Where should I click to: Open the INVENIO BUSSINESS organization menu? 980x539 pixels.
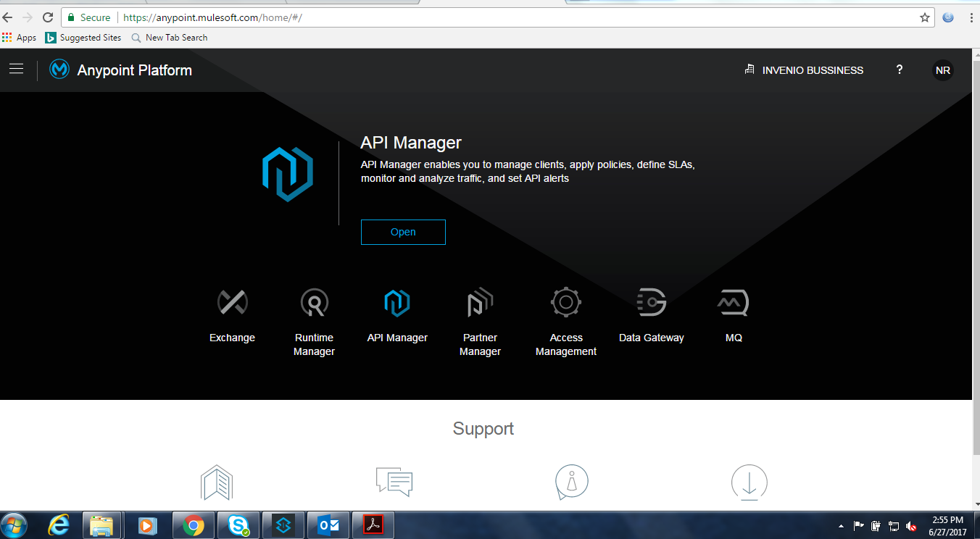pos(804,70)
